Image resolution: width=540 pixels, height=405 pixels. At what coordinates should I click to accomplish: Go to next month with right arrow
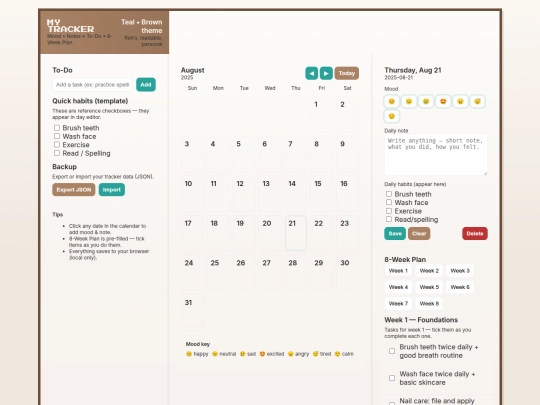coord(326,73)
